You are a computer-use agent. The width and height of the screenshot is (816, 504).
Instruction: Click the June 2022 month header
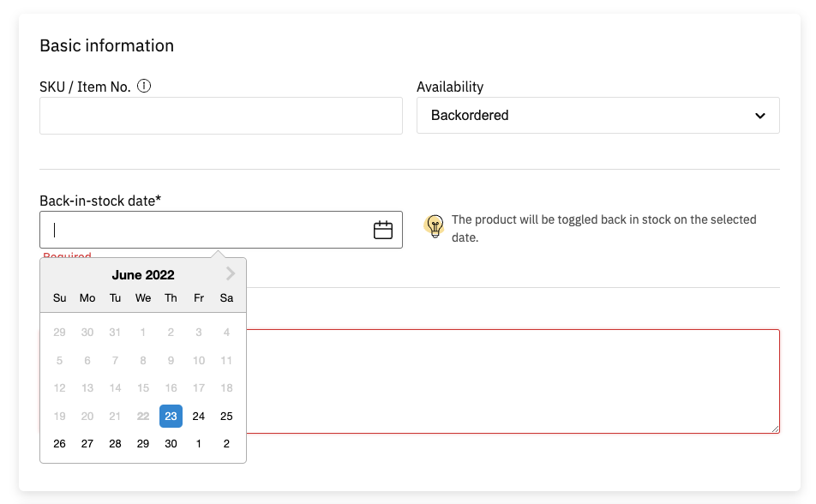click(x=143, y=275)
